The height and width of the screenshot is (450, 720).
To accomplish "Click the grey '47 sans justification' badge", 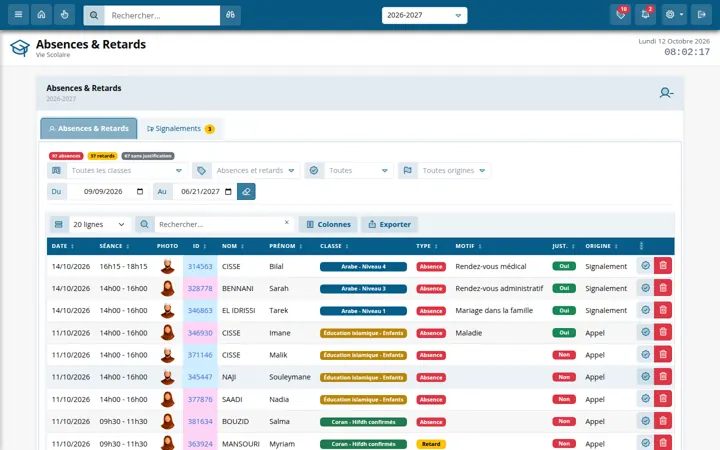I will pyautogui.click(x=148, y=156).
